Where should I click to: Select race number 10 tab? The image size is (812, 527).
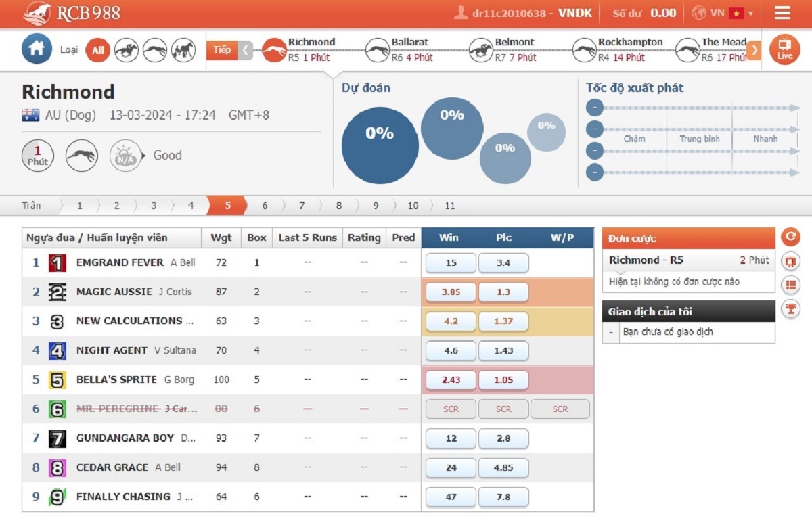click(x=413, y=206)
